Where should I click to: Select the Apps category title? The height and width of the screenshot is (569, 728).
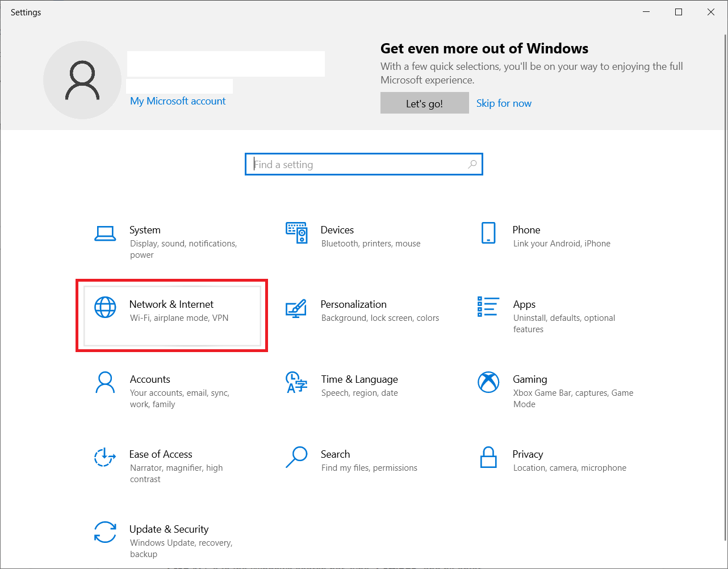(525, 305)
